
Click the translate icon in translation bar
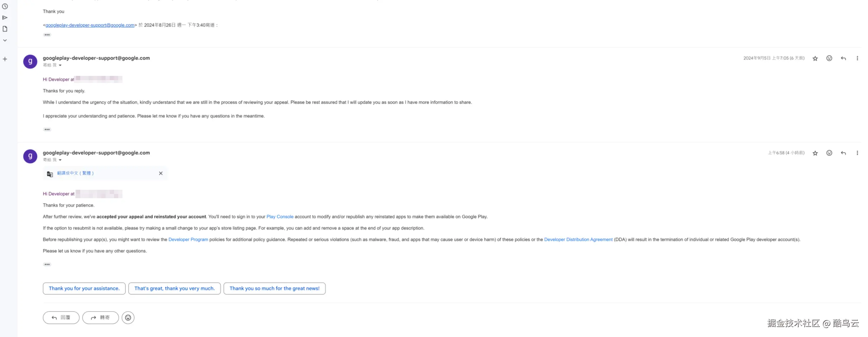click(50, 174)
